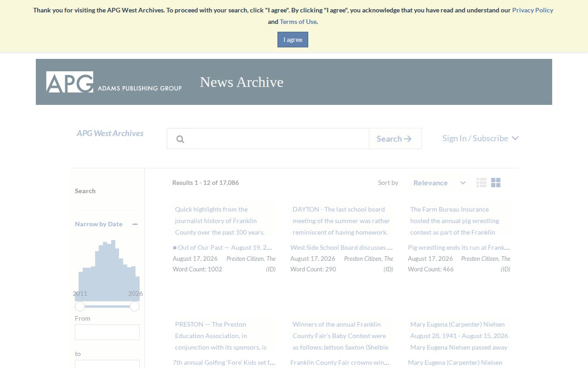This screenshot has width=588, height=368.
Task: Click the I agree button
Action: 293,40
